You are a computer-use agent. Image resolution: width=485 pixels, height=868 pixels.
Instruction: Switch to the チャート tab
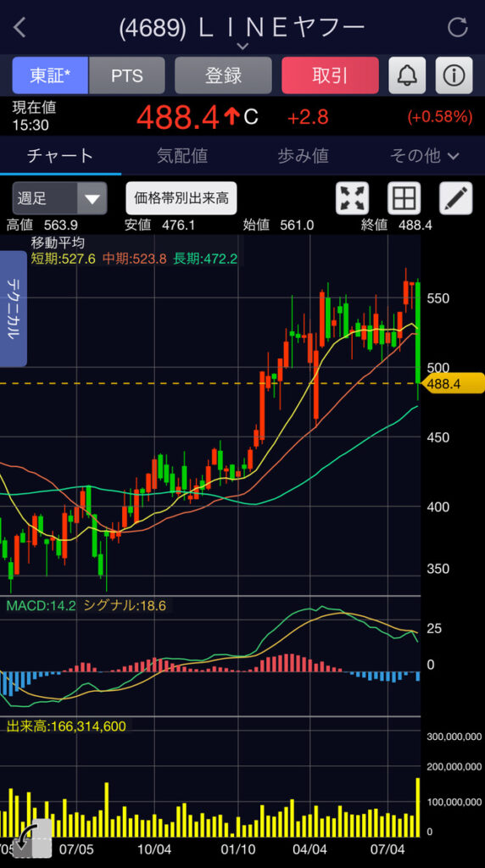(x=60, y=156)
